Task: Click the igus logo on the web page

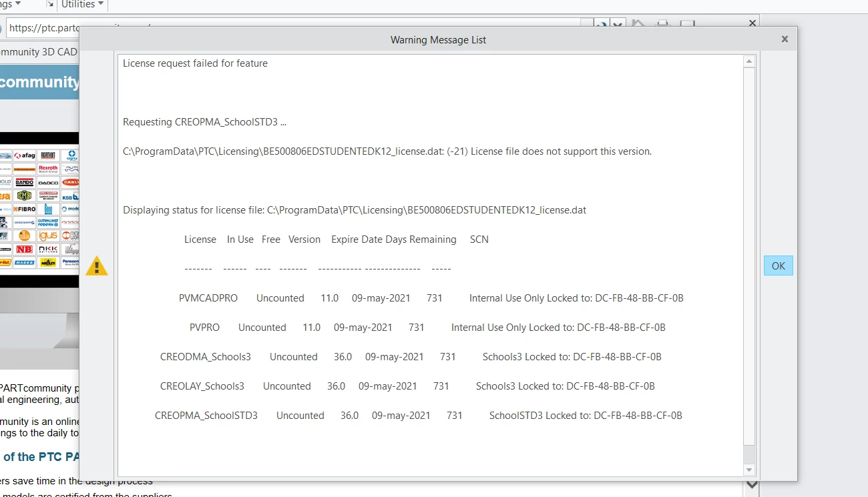Action: 48,235
